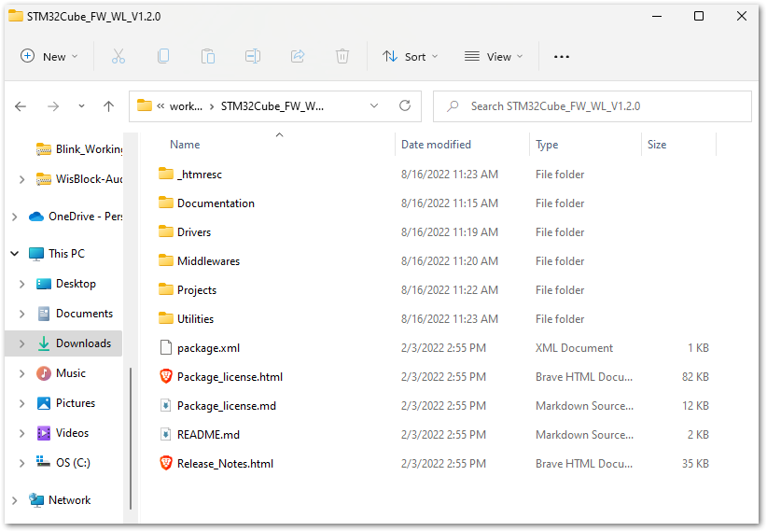Click the 12 KB size cell

coord(695,405)
